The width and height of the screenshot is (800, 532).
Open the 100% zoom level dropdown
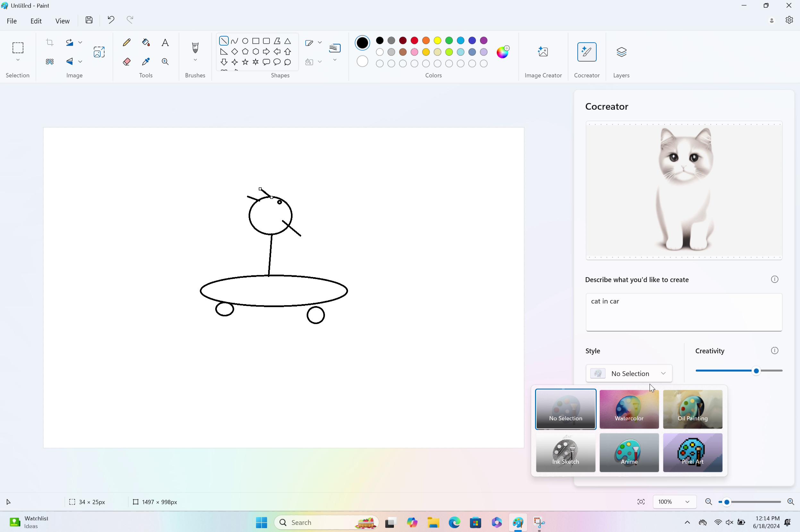pyautogui.click(x=674, y=502)
